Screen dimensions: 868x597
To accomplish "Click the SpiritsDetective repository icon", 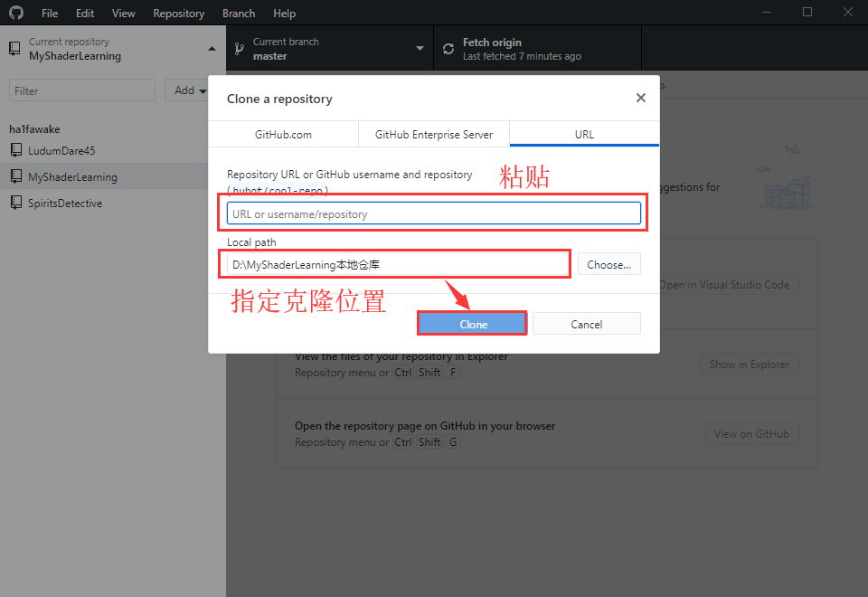I will pyautogui.click(x=16, y=202).
